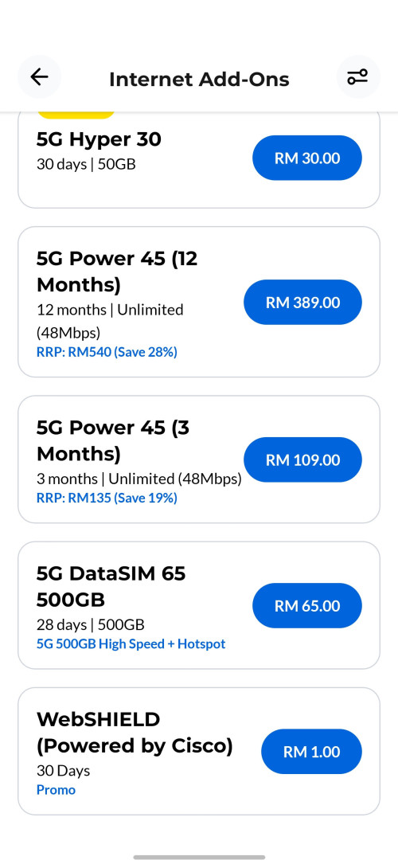Screen dimensions: 398x868
Task: Open WebSHIELD (Powered by Cisco) title
Action: pos(135,733)
